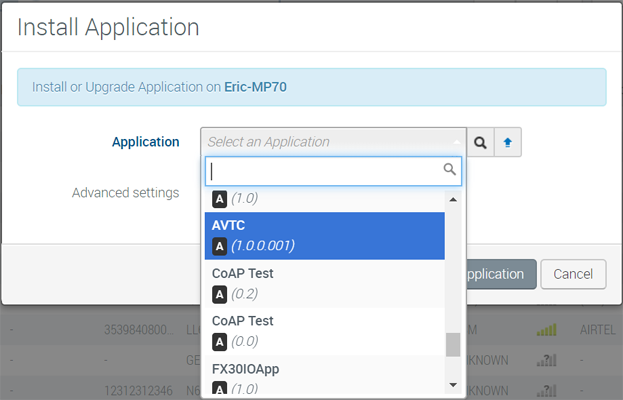This screenshot has height=400, width=623.
Task: Click the 'A' icon next to version (0.0)
Action: [219, 342]
